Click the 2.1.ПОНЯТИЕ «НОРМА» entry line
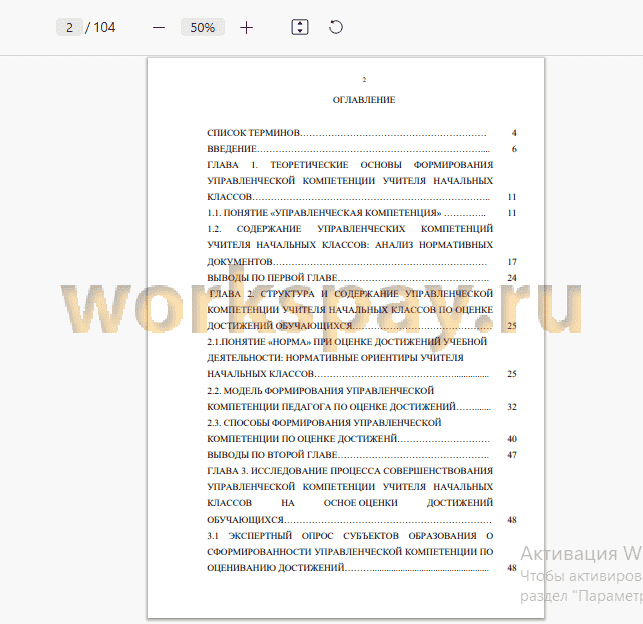Screen dimensions: 643x624 (347, 342)
